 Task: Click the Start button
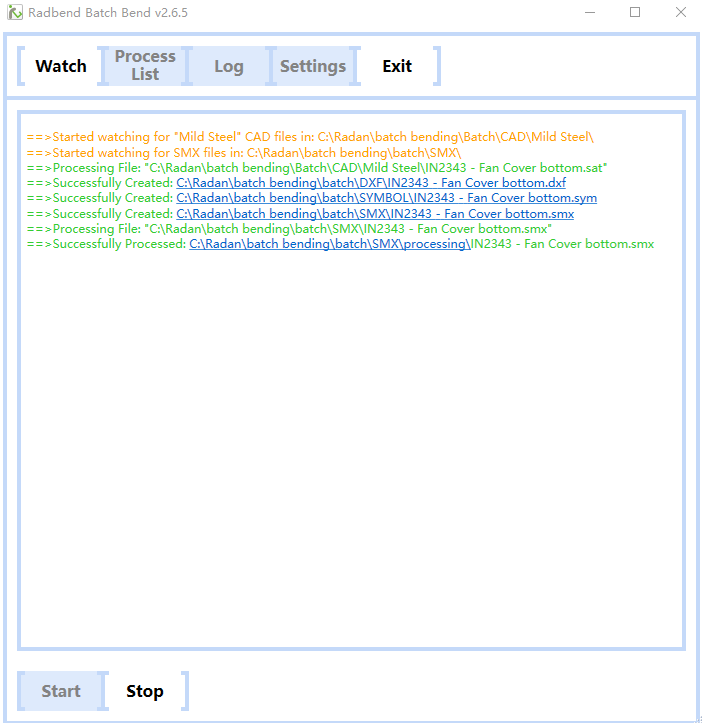coord(61,691)
